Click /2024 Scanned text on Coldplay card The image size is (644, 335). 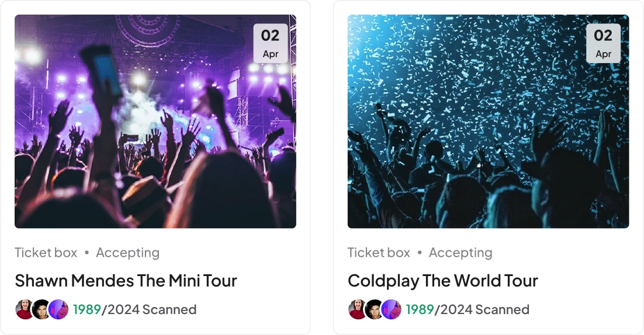[x=482, y=309]
